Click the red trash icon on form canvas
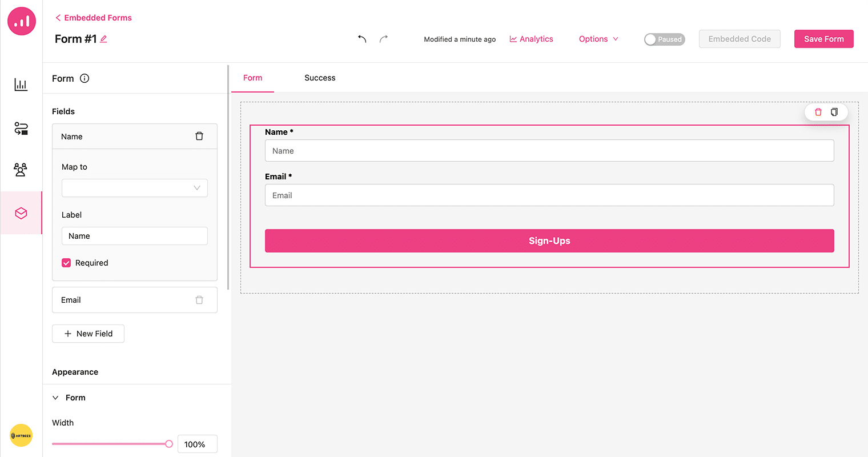Image resolution: width=868 pixels, height=457 pixels. tap(818, 112)
